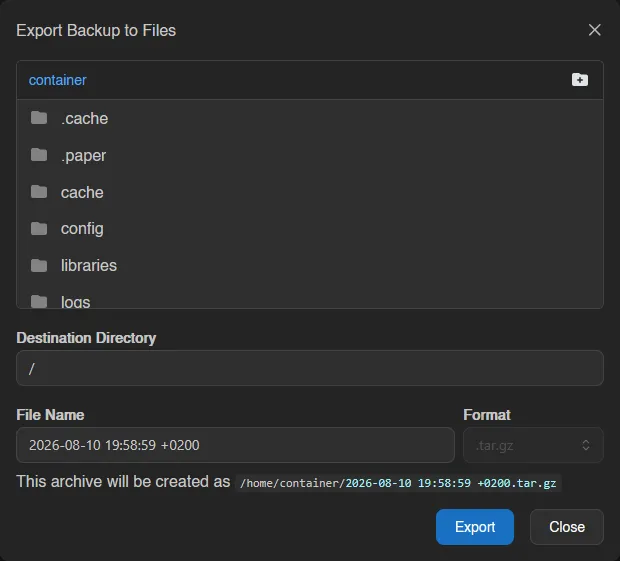Viewport: 620px width, 561px height.
Task: Open the cache folder row
Action: click(x=310, y=192)
